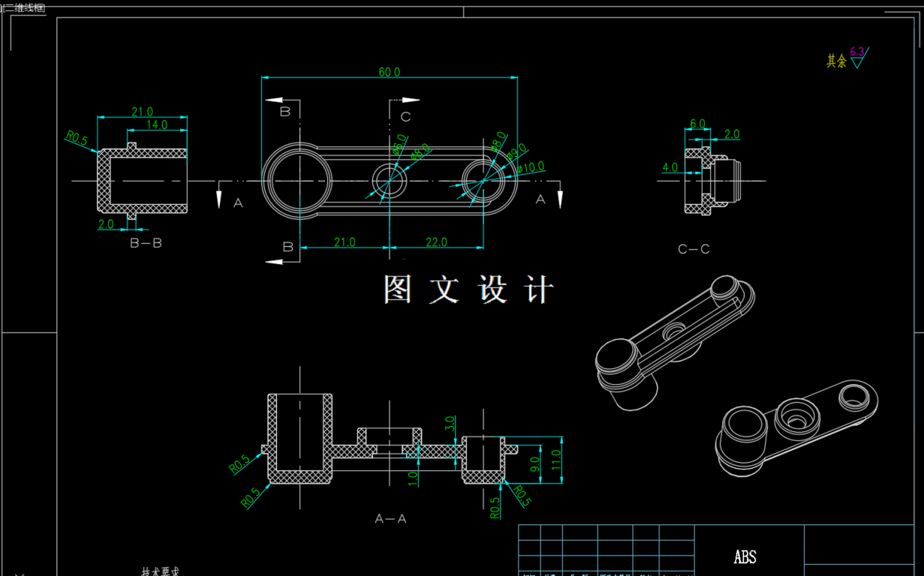Select the 6.0 dimension in the C-C view

pos(697,123)
